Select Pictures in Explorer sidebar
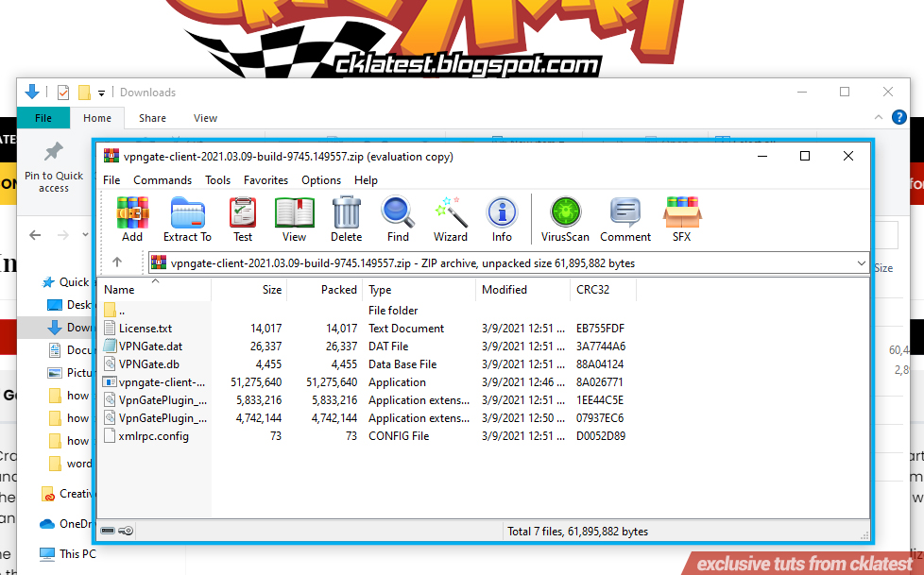This screenshot has width=924, height=575. point(70,372)
